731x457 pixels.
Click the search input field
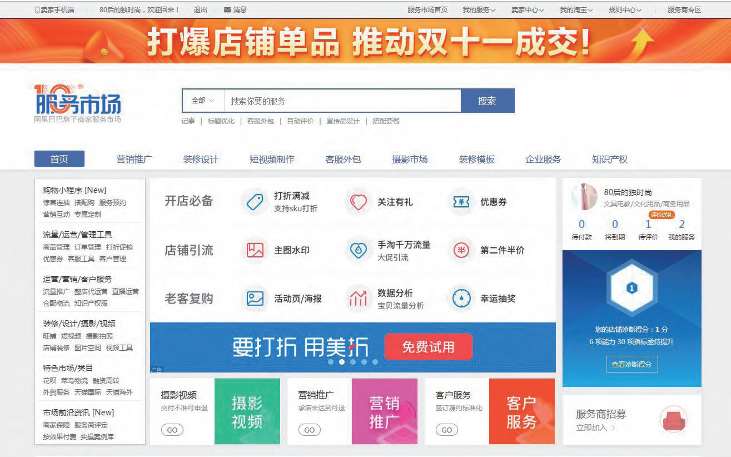tap(343, 100)
